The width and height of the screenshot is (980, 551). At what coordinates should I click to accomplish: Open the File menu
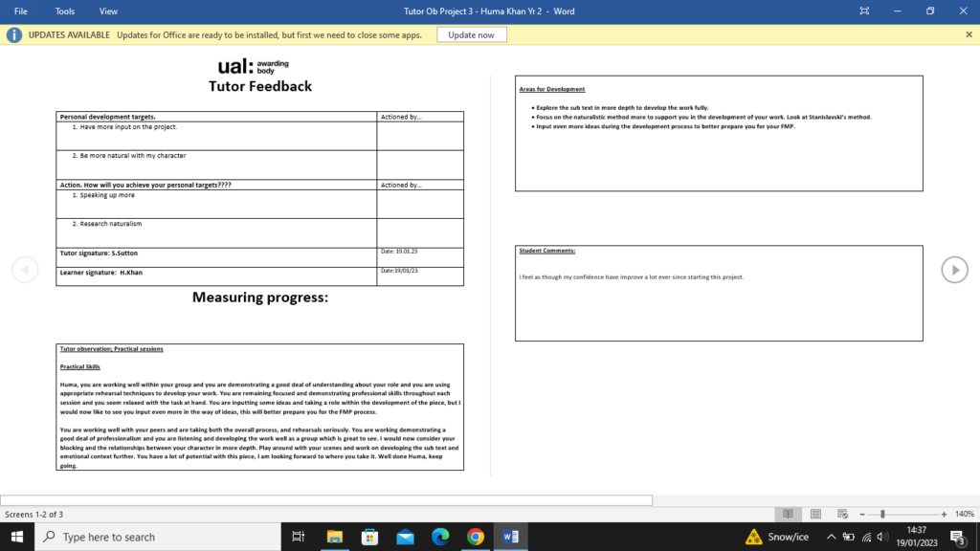point(21,11)
